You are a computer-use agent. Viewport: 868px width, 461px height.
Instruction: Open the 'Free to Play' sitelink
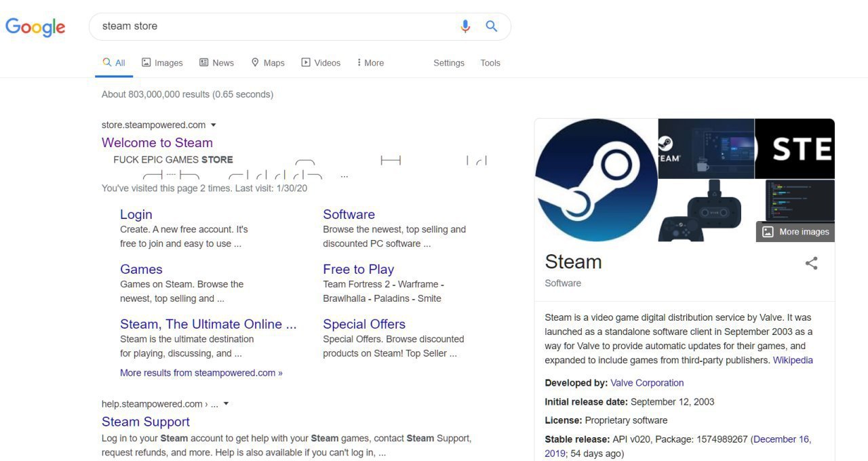[358, 269]
